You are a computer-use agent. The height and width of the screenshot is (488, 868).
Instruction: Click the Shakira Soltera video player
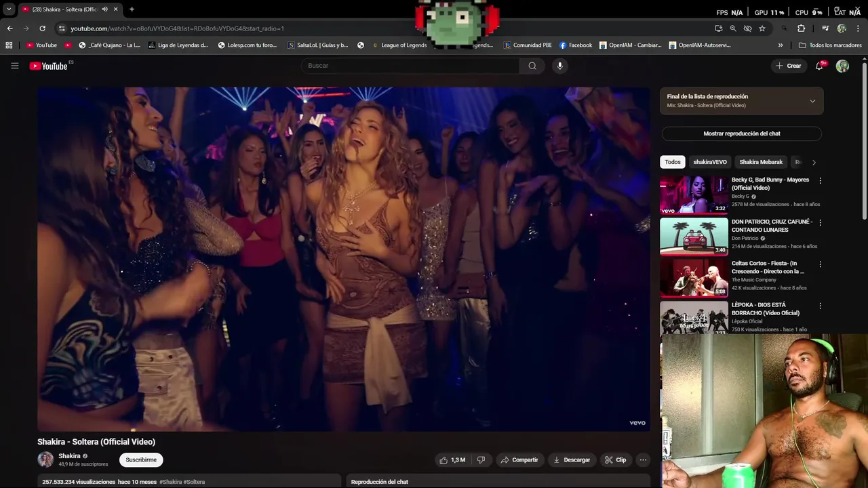[343, 259]
